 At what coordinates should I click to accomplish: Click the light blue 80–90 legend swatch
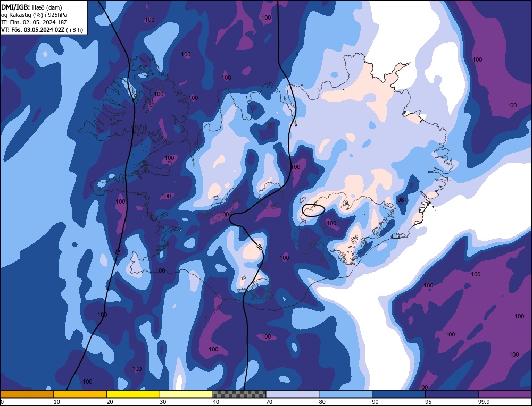click(x=345, y=394)
